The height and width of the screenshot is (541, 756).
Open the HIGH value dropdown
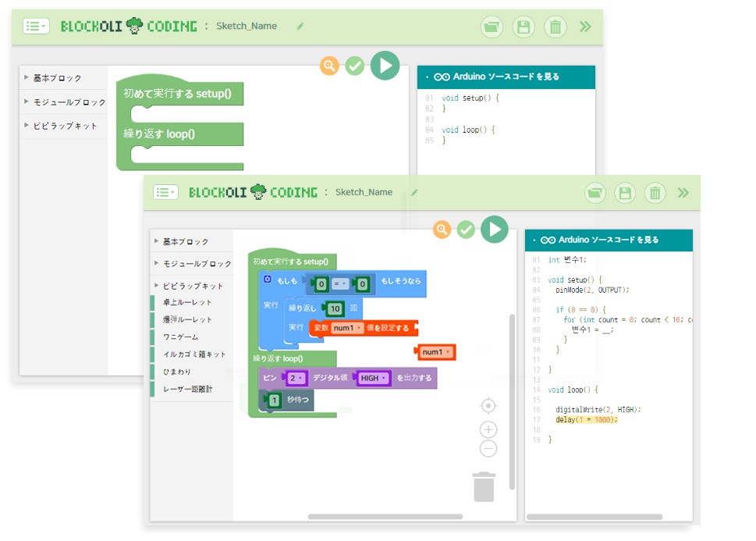coord(373,378)
